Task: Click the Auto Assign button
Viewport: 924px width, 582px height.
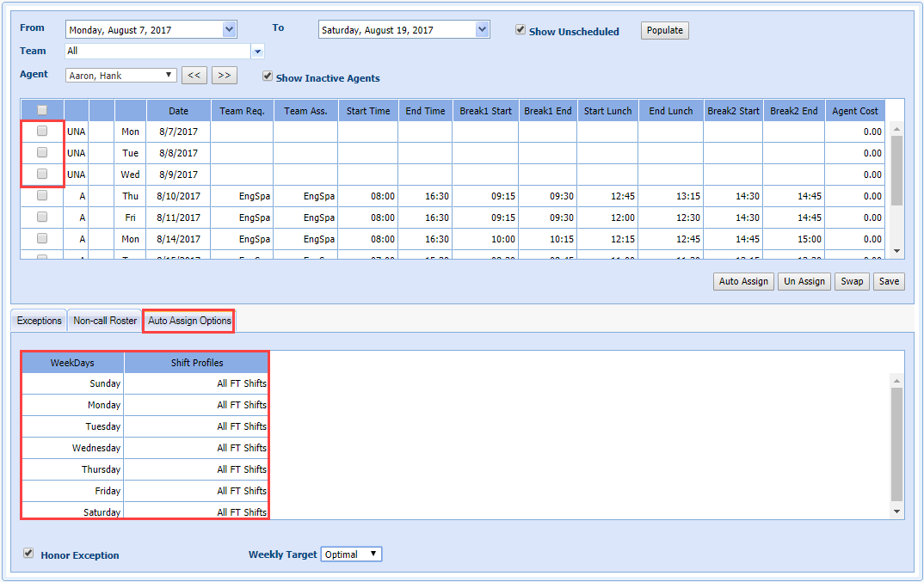Action: [x=743, y=281]
